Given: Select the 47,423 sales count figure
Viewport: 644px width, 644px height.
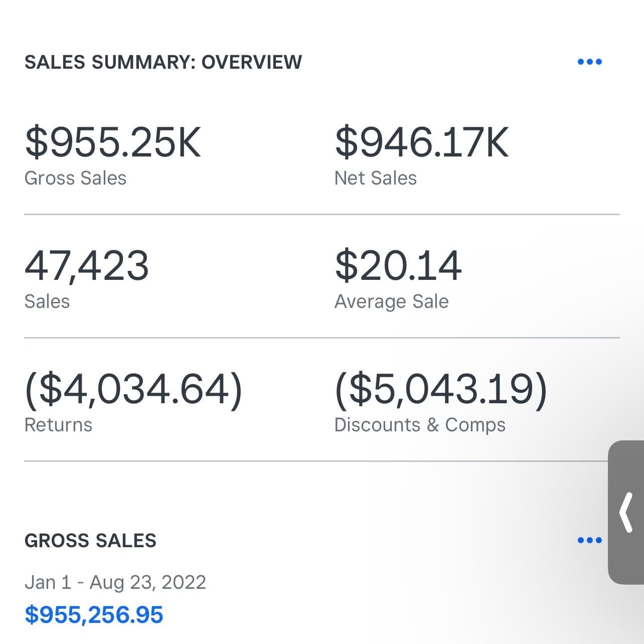Looking at the screenshot, I should tap(86, 265).
